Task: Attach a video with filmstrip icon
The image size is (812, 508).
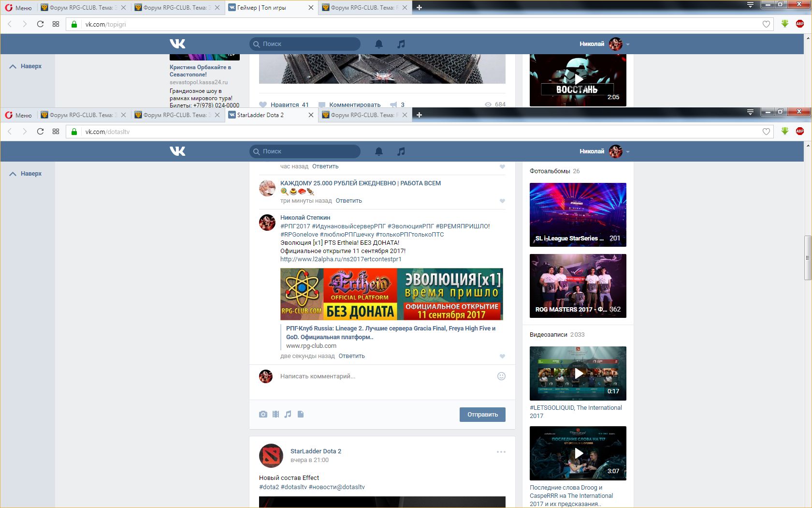Action: pyautogui.click(x=275, y=414)
